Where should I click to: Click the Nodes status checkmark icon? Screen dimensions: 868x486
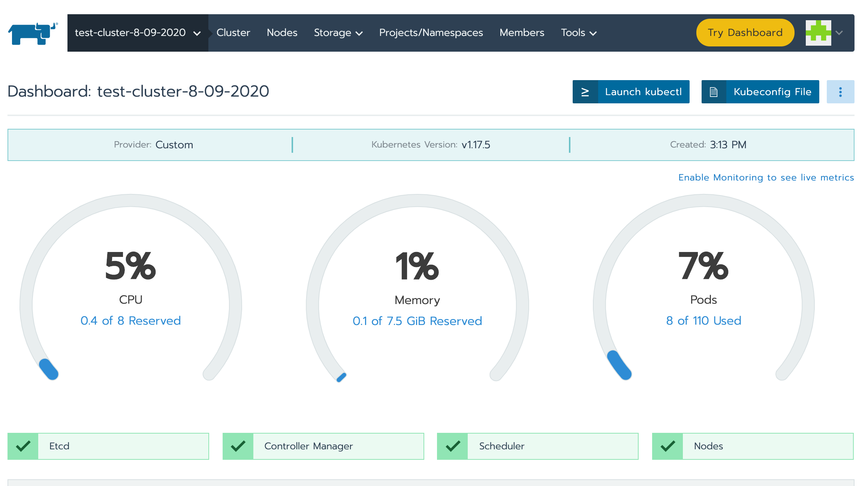[667, 446]
